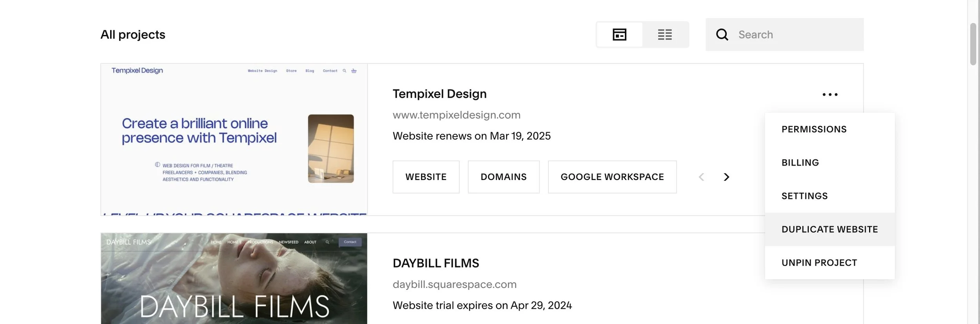Select Unpin Project menu option
This screenshot has height=324, width=980.
[x=829, y=263]
